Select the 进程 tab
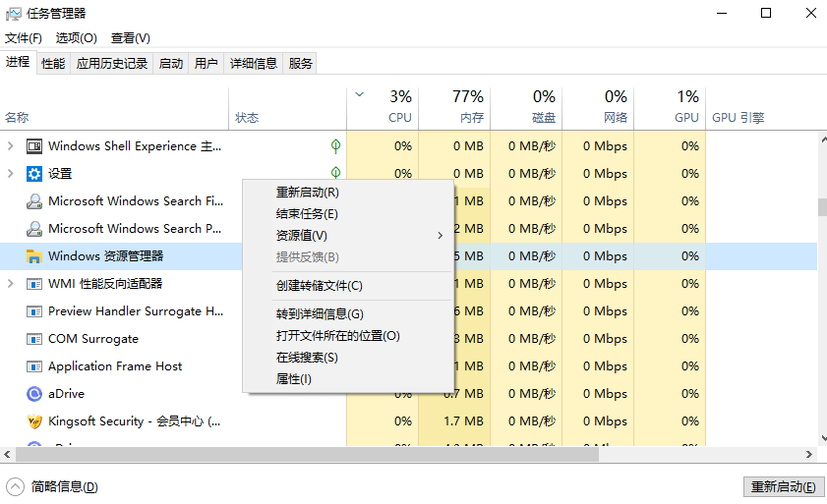The image size is (827, 504). (x=18, y=62)
